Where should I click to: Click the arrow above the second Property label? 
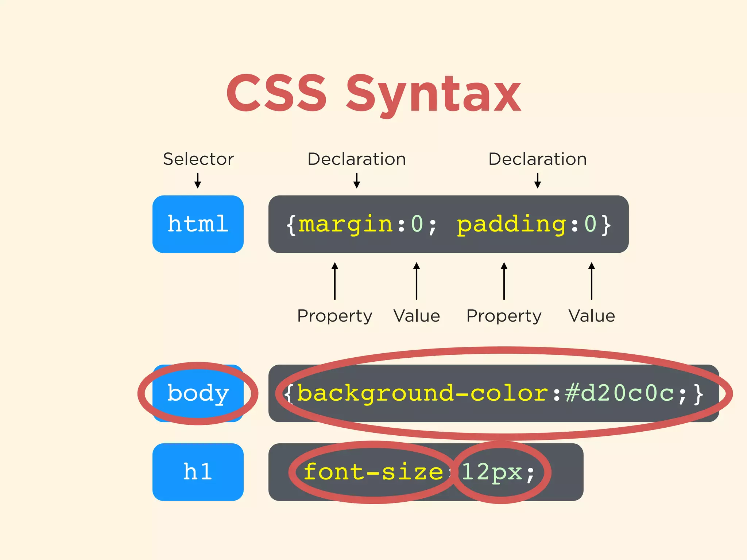tap(504, 281)
